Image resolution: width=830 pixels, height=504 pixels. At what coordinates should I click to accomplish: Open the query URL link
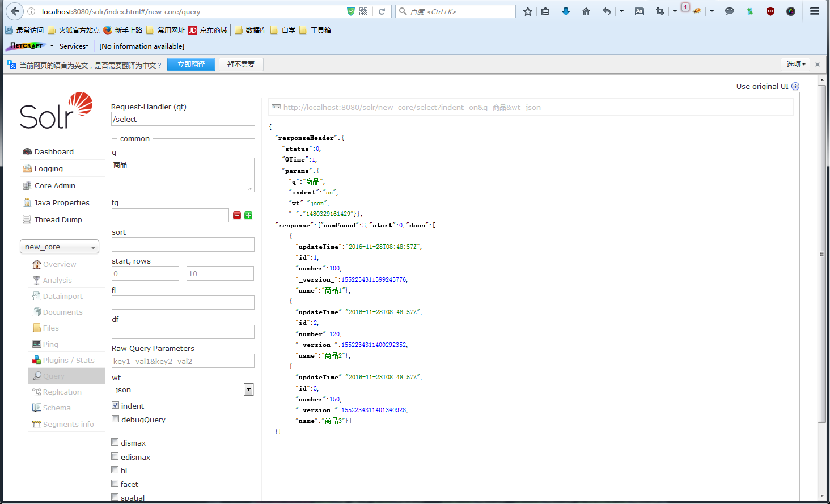[x=412, y=107]
